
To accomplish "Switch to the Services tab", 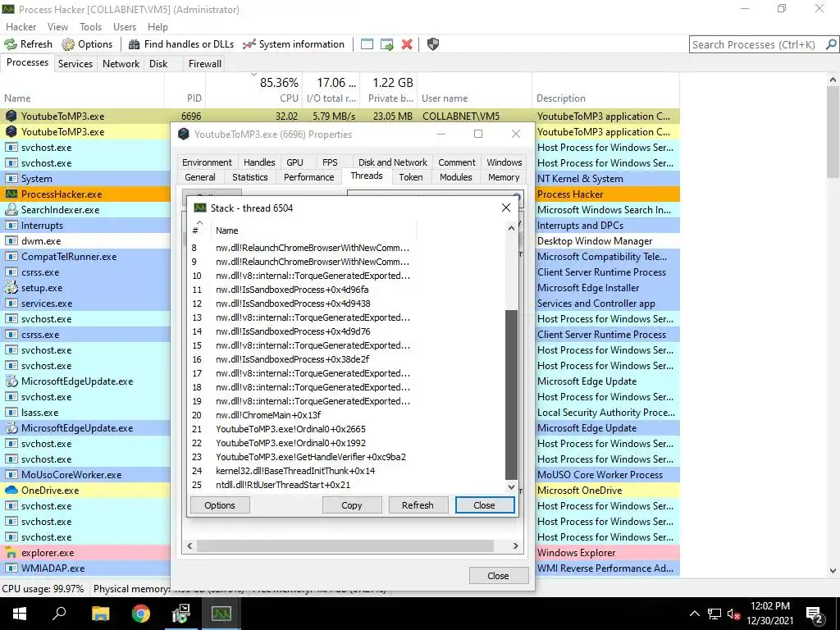I will pos(75,64).
